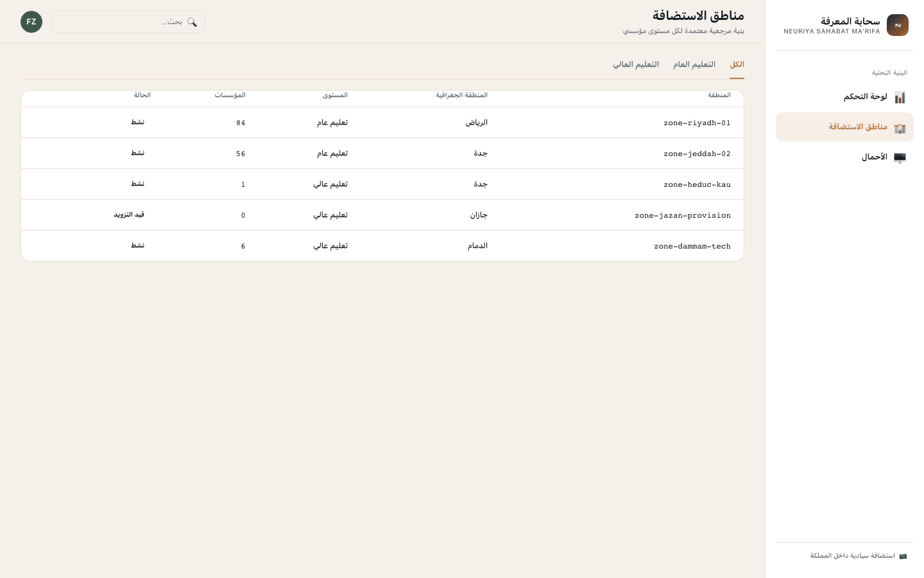Click استضافة سيادية داخل المملكة footer text
Image resolution: width=924 pixels, height=578 pixels.
[852, 556]
